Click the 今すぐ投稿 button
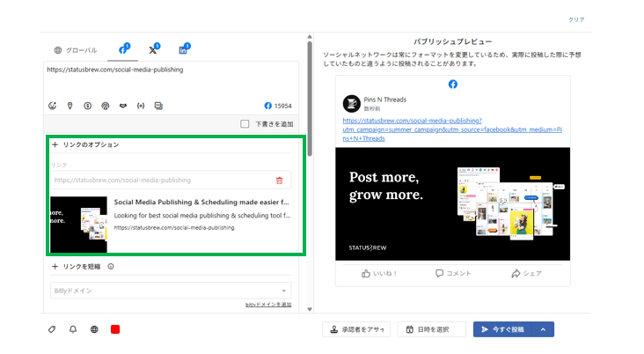The image size is (644, 354). coord(502,329)
